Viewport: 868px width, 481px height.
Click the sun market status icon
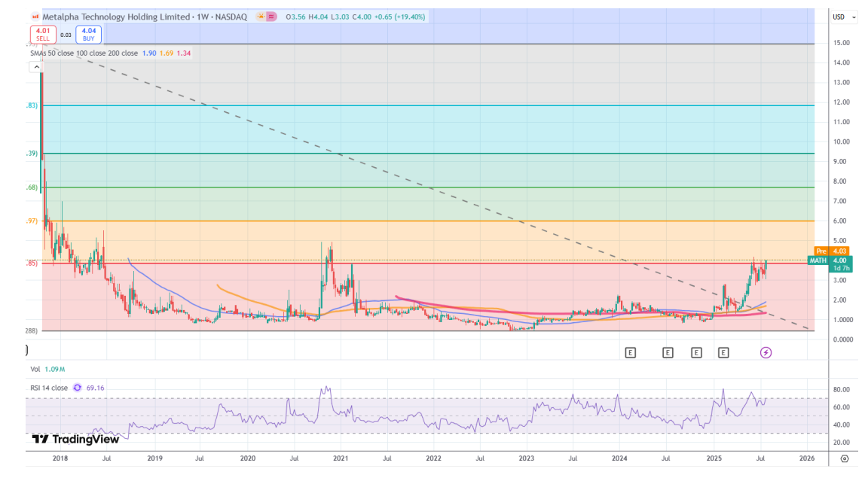[x=260, y=17]
